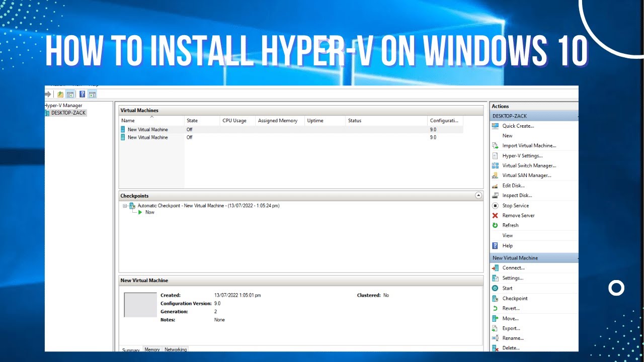This screenshot has width=644, height=362.
Task: Click the Stop Service icon
Action: [x=495, y=206]
